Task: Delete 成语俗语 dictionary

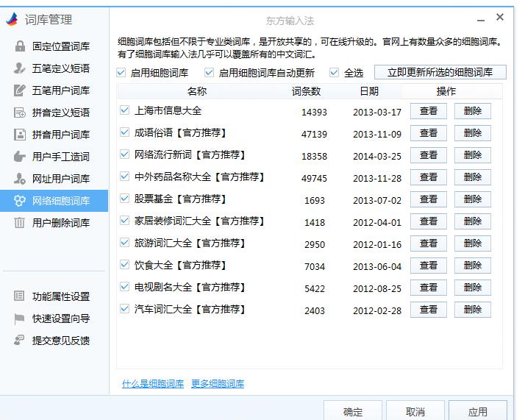Action: point(473,133)
